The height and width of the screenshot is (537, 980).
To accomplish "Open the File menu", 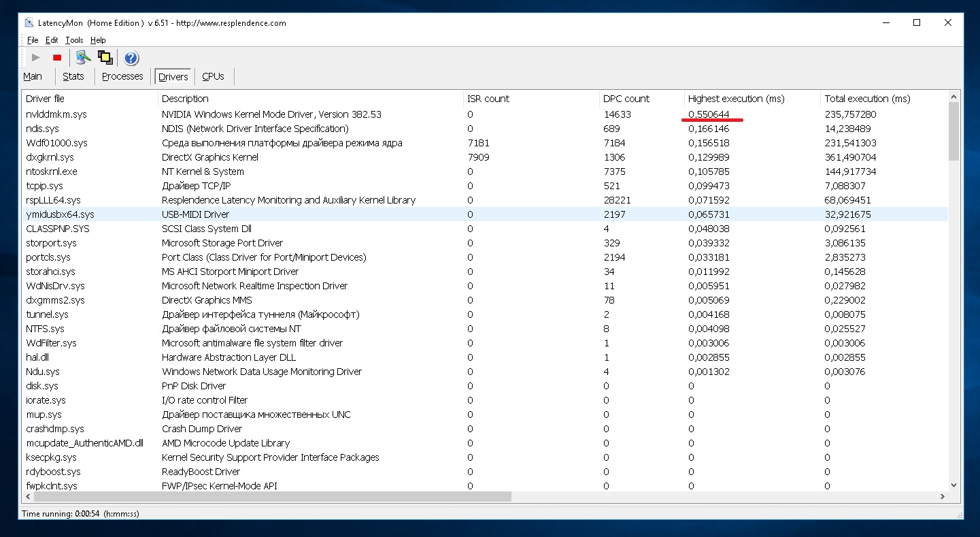I will coord(33,40).
